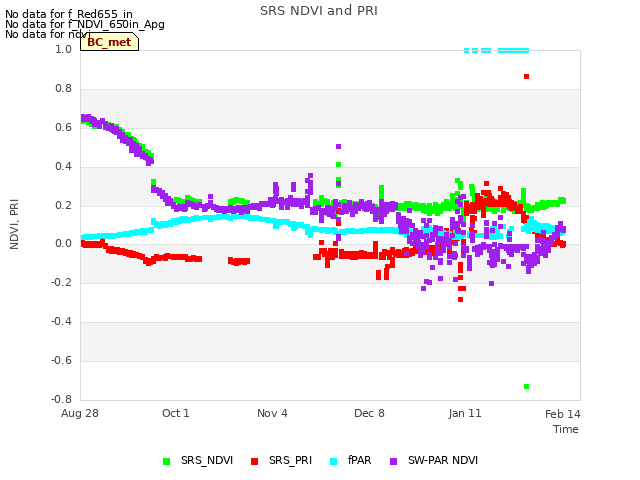Click the Jan 11 x-axis tick label
The width and height of the screenshot is (640, 480).
(x=465, y=413)
